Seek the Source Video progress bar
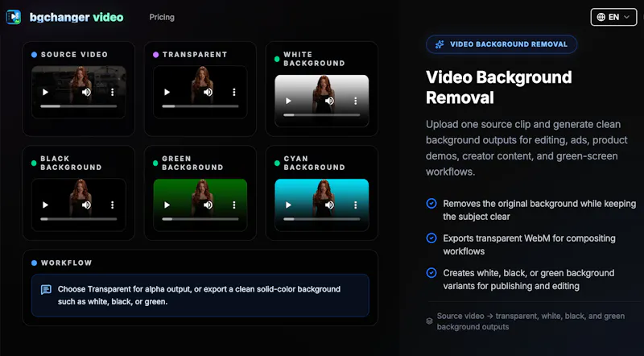The width and height of the screenshot is (644, 356). tap(78, 106)
